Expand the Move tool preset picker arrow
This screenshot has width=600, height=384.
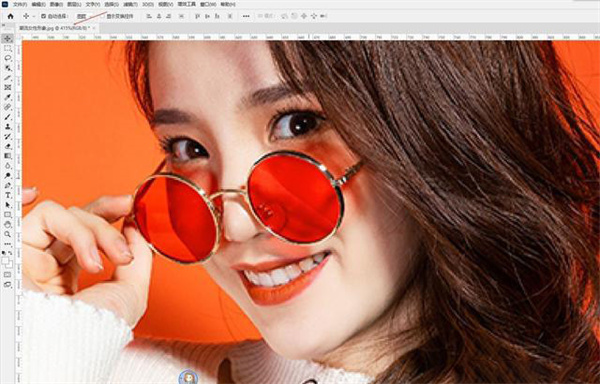[x=34, y=16]
